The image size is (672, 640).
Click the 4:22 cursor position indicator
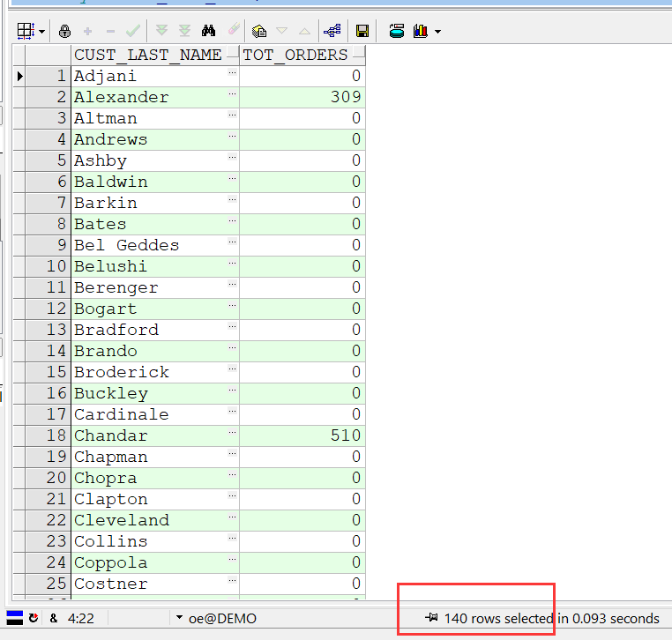[80, 618]
